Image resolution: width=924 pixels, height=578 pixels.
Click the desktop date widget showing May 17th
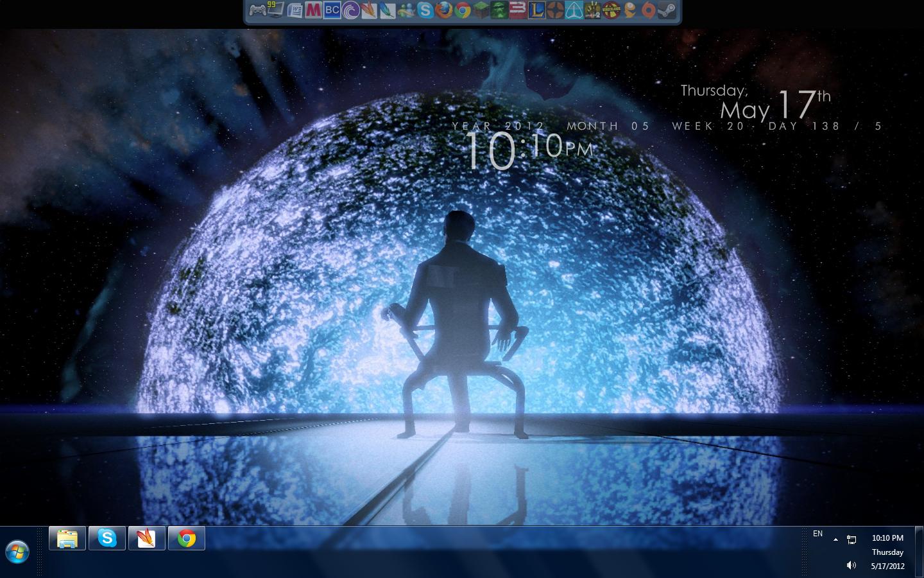pyautogui.click(x=756, y=103)
